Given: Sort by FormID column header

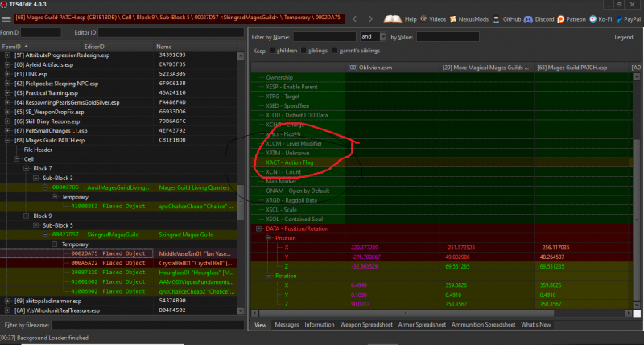Looking at the screenshot, I should [x=41, y=47].
